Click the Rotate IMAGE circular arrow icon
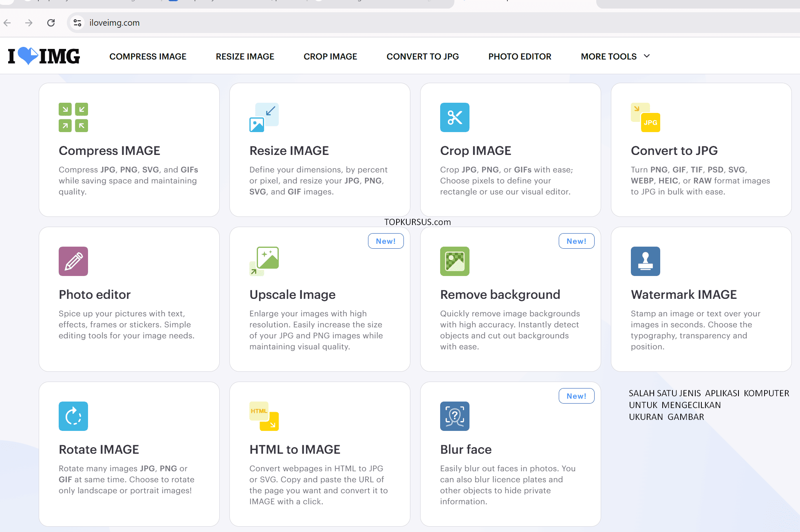The image size is (800, 532). (x=73, y=416)
